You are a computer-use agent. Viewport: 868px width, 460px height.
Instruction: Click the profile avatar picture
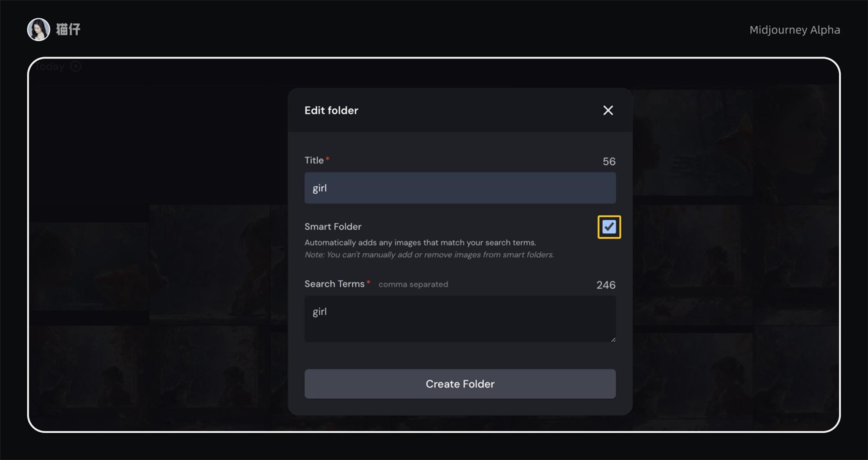click(x=39, y=29)
